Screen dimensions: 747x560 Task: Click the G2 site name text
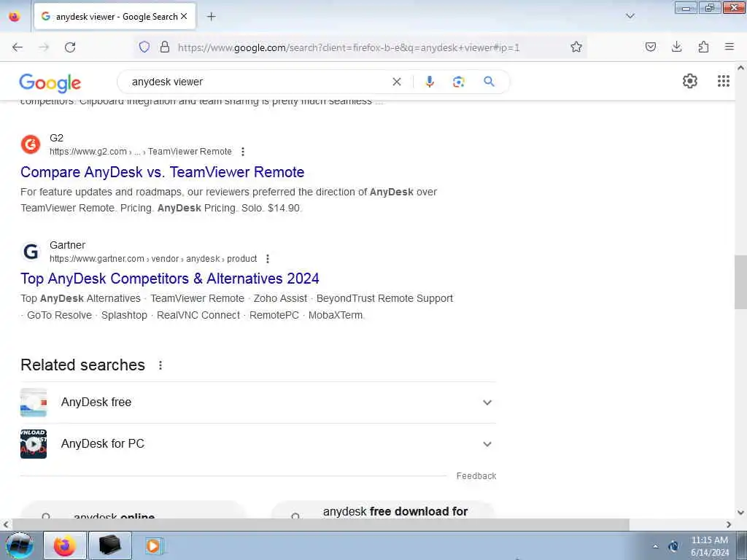coord(56,138)
